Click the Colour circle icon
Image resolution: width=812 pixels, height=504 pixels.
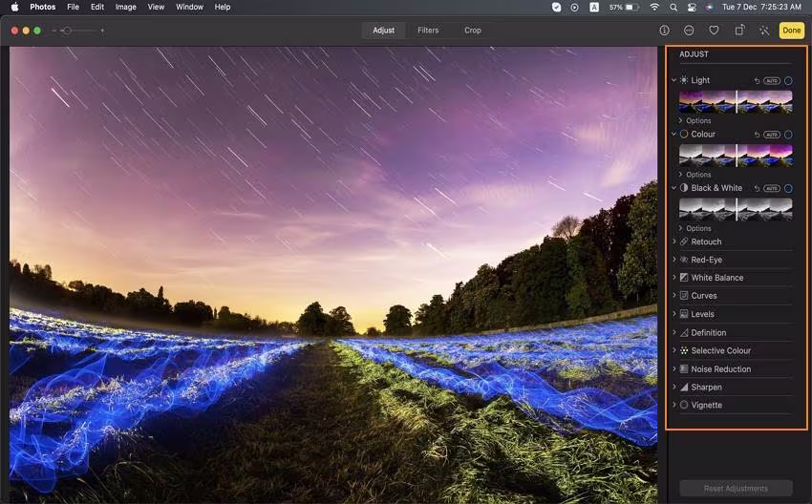[684, 134]
